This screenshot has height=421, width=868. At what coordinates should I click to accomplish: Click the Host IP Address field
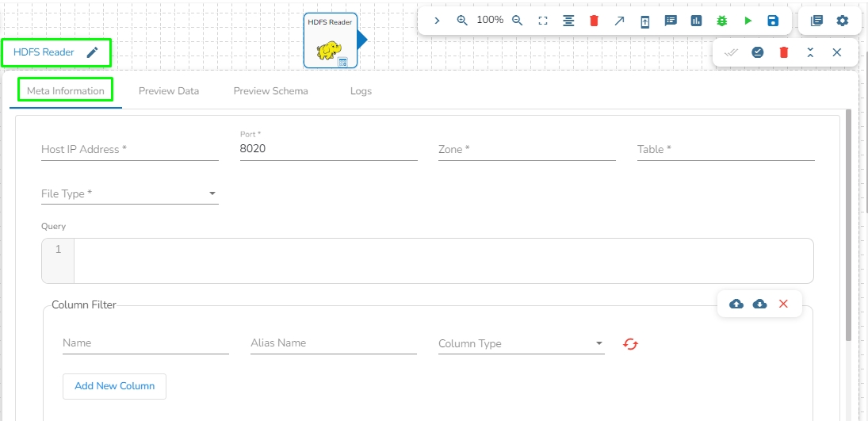(x=130, y=149)
